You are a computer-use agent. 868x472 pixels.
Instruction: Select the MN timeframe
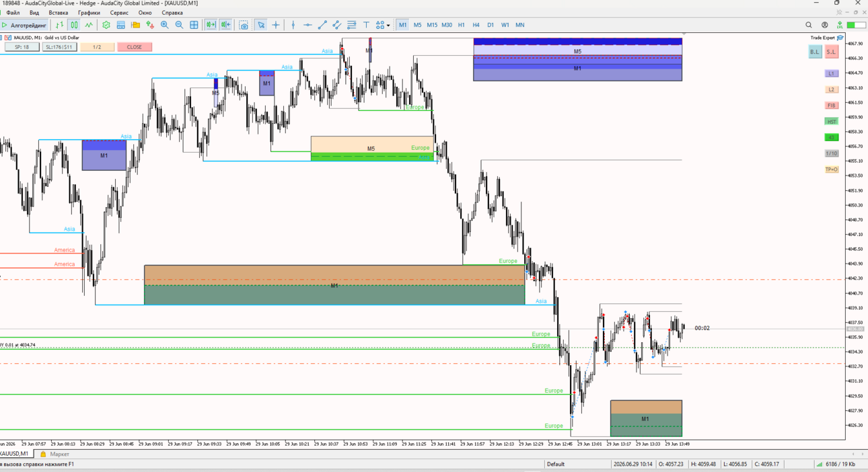[520, 25]
